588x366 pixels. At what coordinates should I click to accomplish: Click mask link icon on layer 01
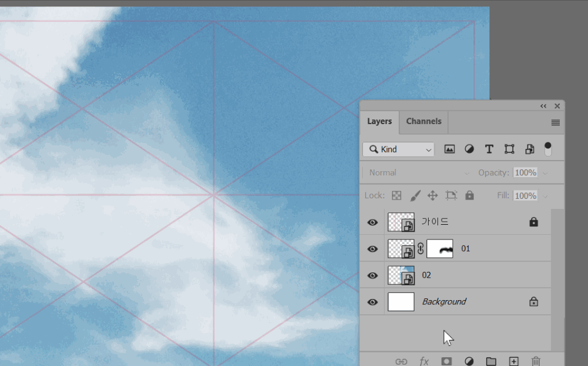coord(420,248)
